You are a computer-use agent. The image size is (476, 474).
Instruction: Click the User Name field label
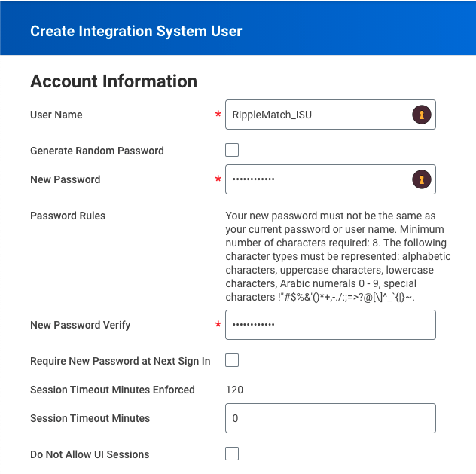coord(56,115)
